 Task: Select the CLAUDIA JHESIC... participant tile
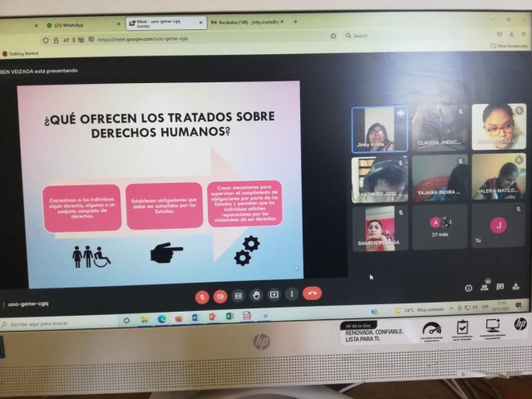pyautogui.click(x=440, y=127)
